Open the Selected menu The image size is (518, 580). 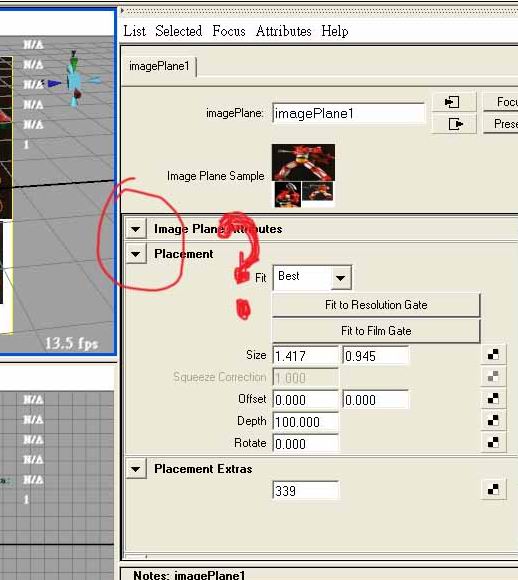pyautogui.click(x=178, y=31)
